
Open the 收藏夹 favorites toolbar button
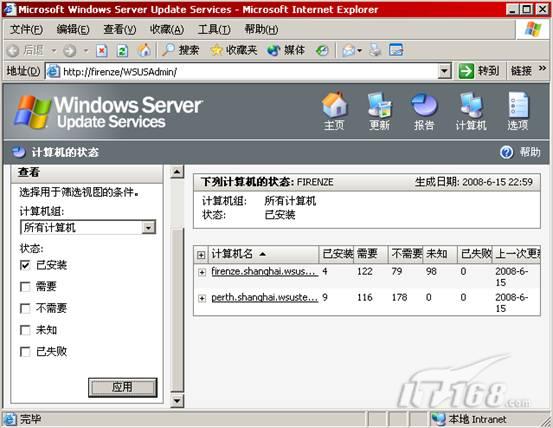[233, 50]
